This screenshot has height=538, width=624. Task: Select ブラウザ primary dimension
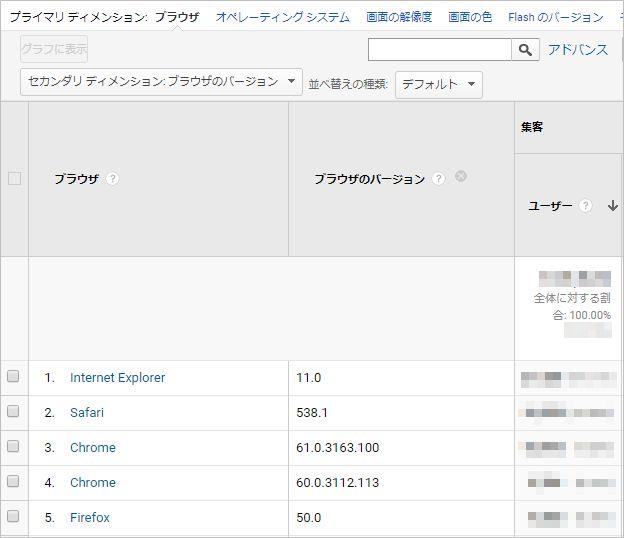click(x=177, y=17)
